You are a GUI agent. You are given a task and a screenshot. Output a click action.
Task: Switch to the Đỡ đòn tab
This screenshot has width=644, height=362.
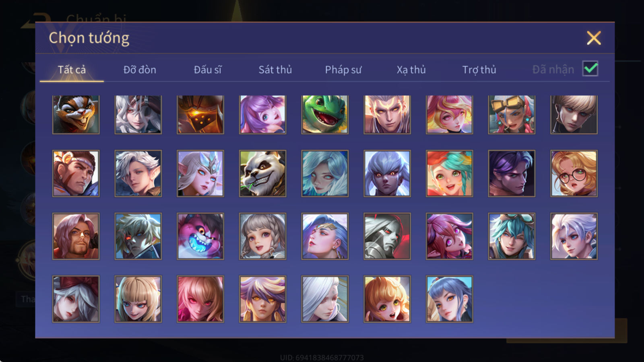point(140,70)
